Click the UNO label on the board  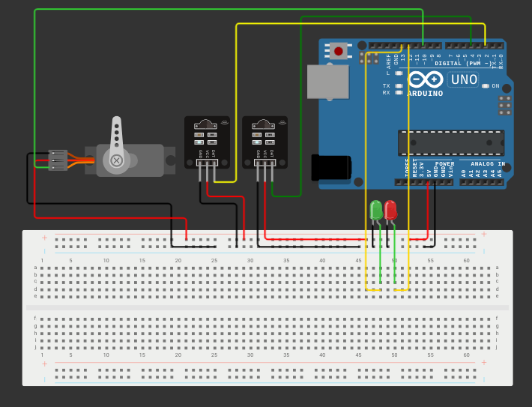tap(464, 79)
